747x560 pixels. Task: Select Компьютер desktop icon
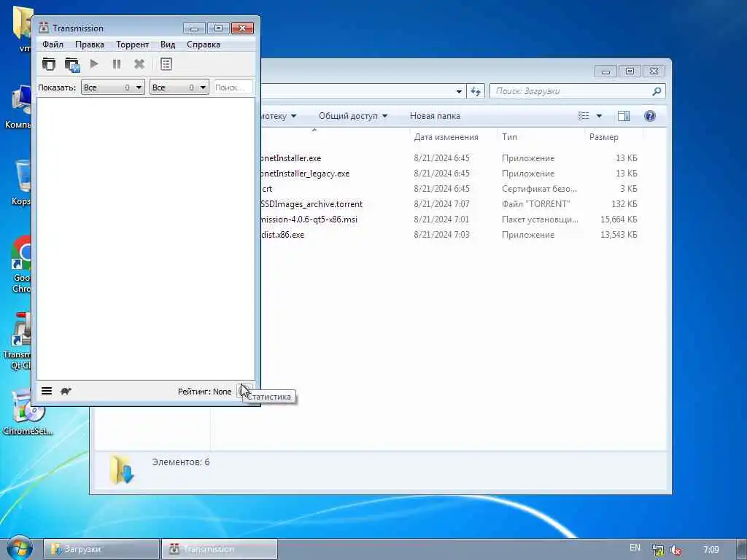point(18,106)
